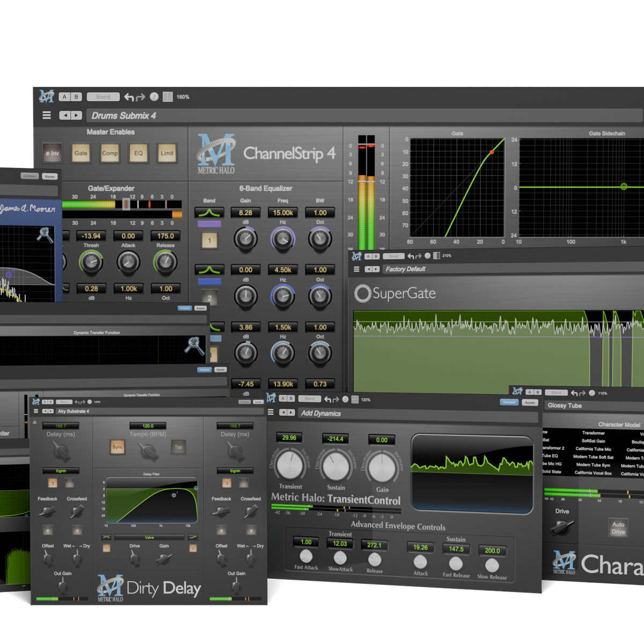This screenshot has height=644, width=644.
Task: Open Dirty Delay preset hamburger menu
Action: (x=36, y=411)
